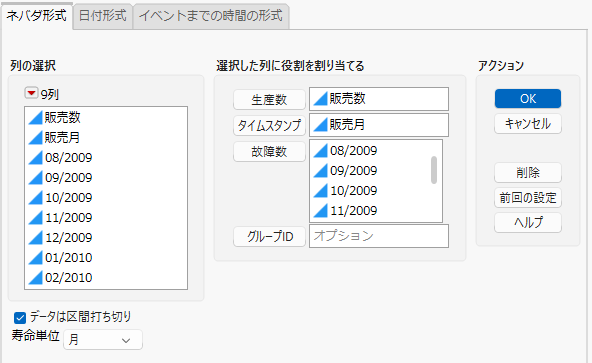Click the icon of 10/2009 in 故障数 role list
Image resolution: width=592 pixels, height=363 pixels.
pos(321,191)
